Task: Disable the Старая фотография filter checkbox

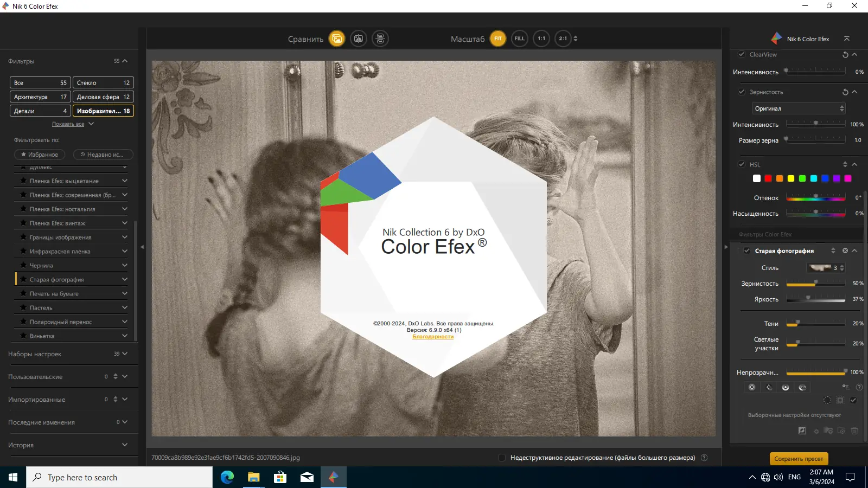Action: pos(747,251)
